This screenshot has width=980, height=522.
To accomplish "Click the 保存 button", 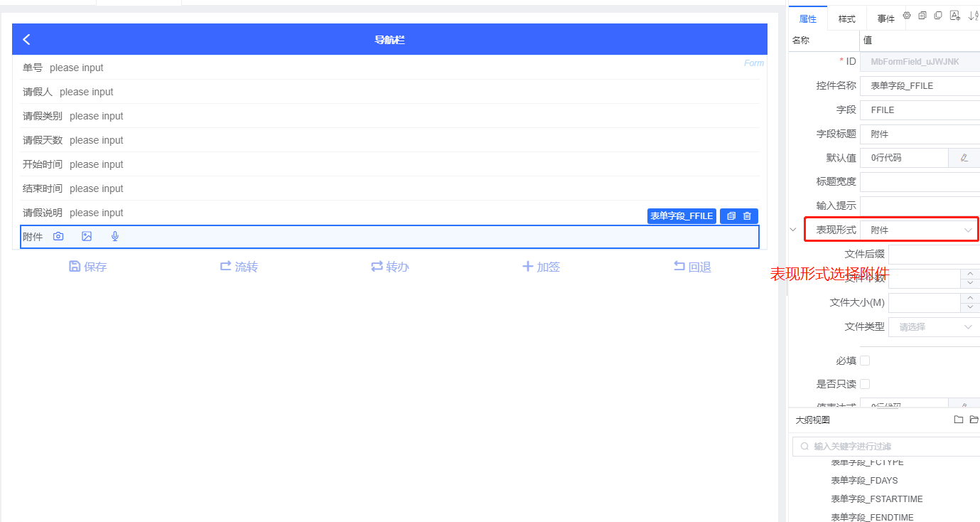I will 88,267.
